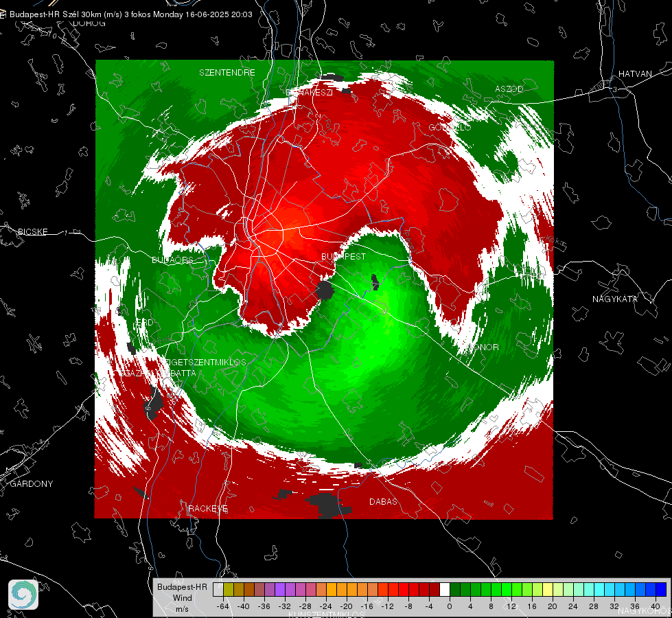Screen dimensions: 672x618
Task: Click the small icon before the Budapest-HR title
Action: pos(3,14)
